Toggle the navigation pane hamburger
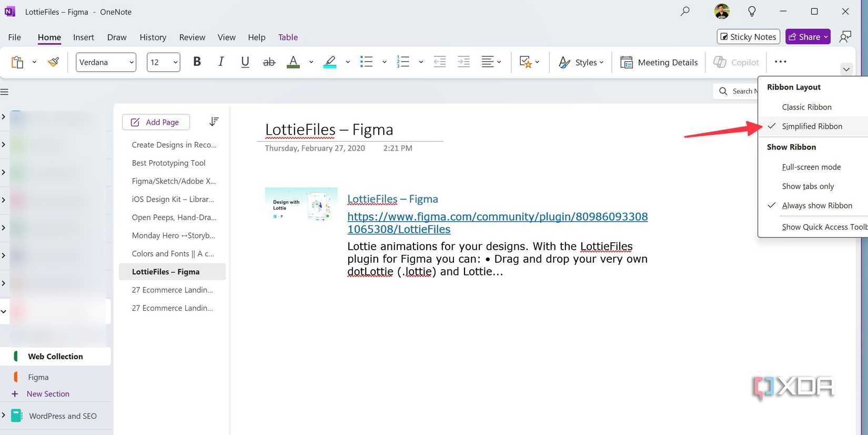Viewport: 868px width, 435px height. click(x=5, y=92)
